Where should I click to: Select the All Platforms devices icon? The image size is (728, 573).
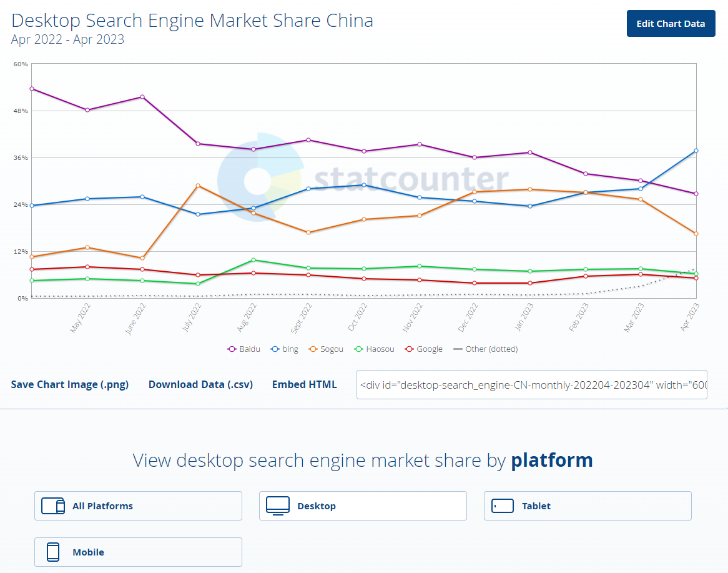pos(53,506)
